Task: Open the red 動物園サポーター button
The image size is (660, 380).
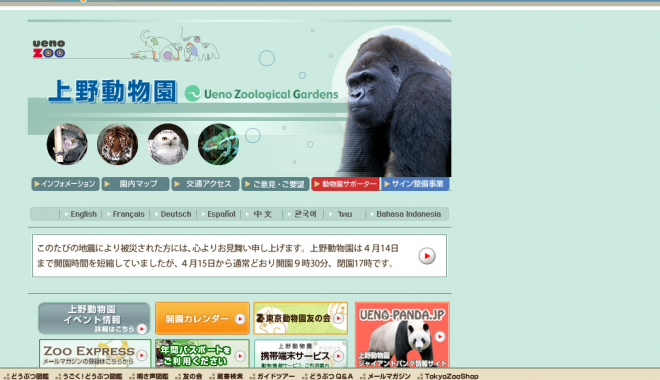Action: (346, 184)
